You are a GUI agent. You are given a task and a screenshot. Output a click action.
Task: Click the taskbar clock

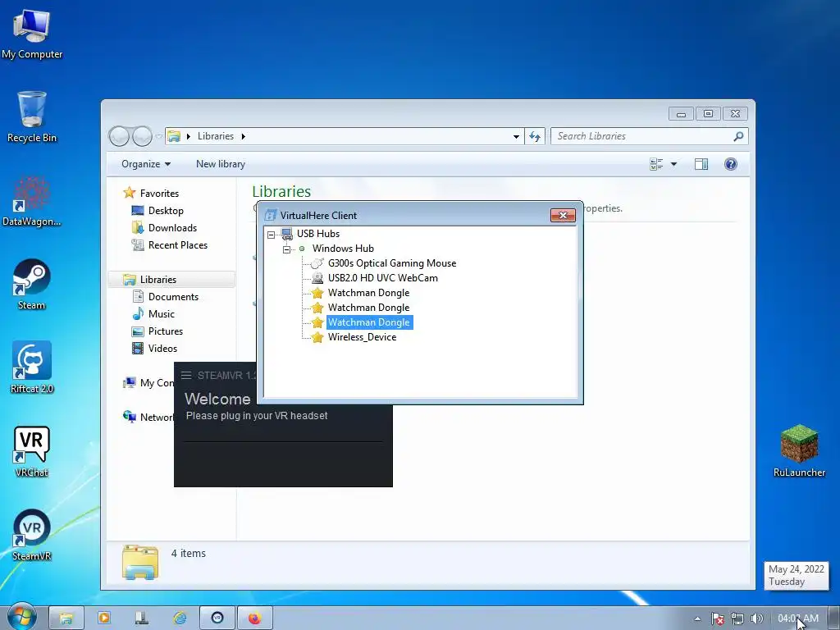pos(797,619)
